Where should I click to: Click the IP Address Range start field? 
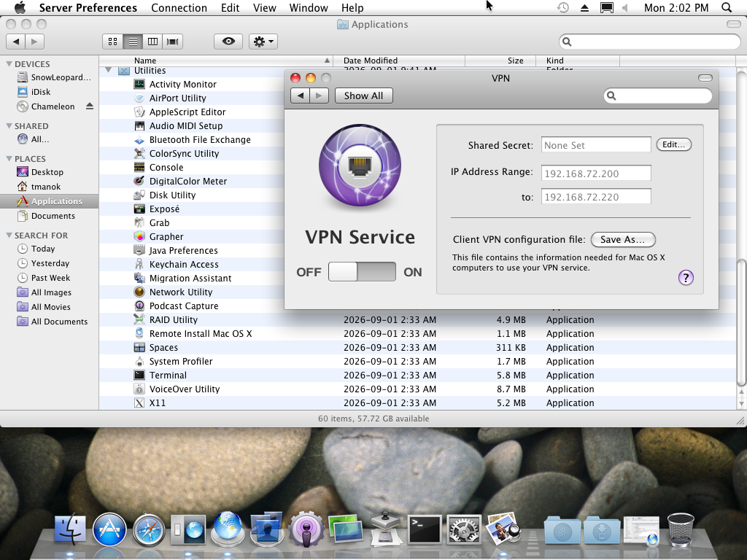(596, 174)
